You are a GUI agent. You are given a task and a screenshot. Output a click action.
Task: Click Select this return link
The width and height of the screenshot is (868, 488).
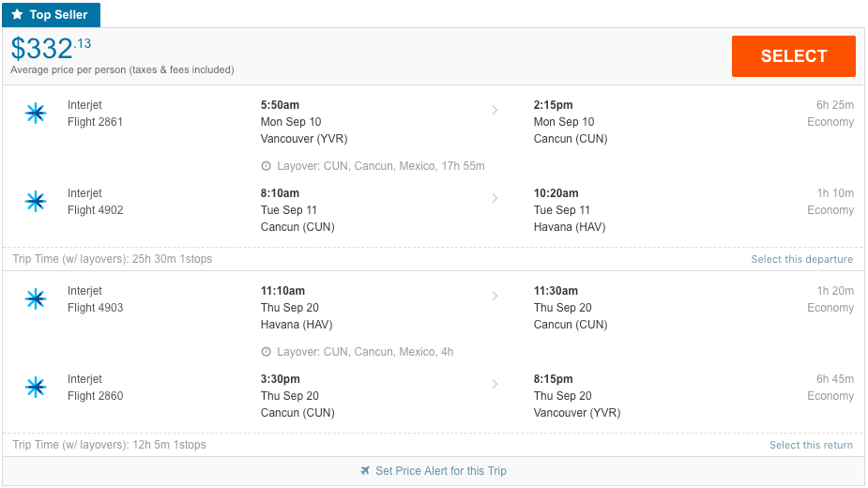(x=811, y=445)
